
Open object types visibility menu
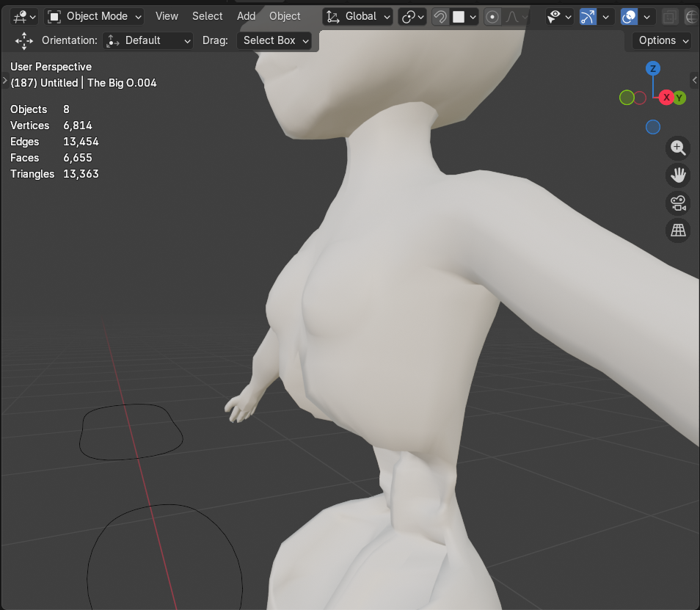point(559,17)
